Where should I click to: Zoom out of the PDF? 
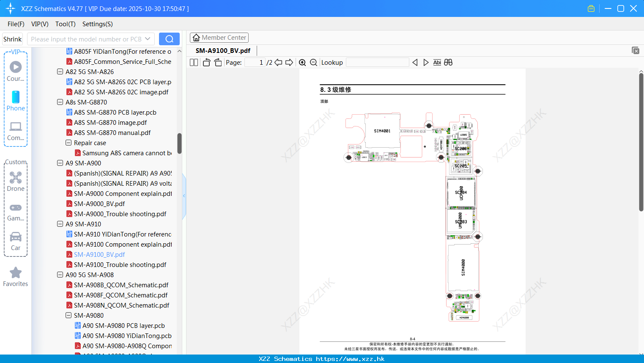[313, 62]
